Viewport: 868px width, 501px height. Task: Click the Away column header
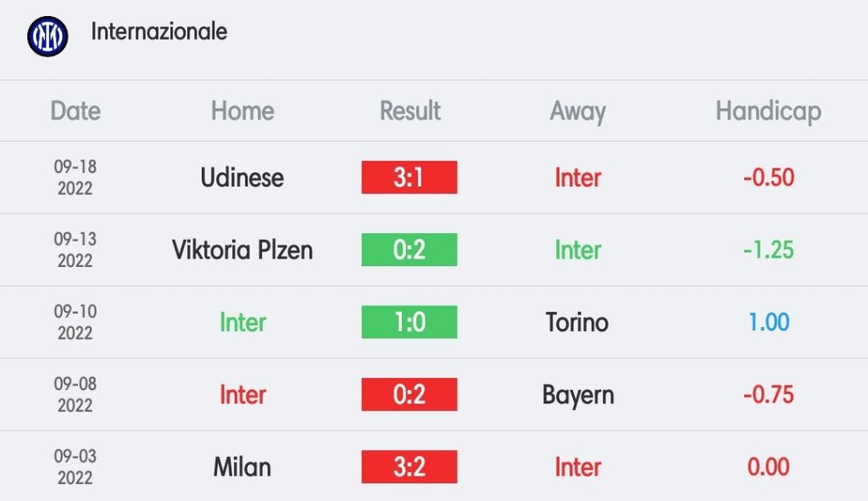tap(577, 112)
